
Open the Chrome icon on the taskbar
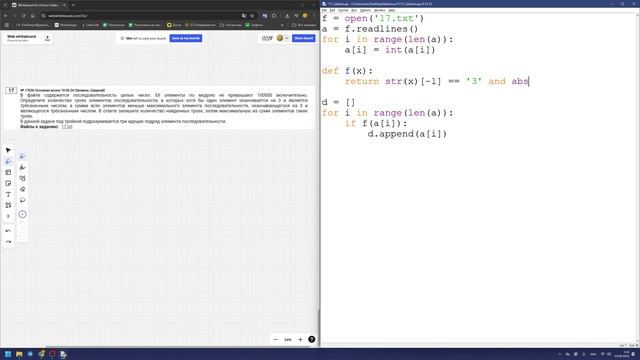point(42,354)
